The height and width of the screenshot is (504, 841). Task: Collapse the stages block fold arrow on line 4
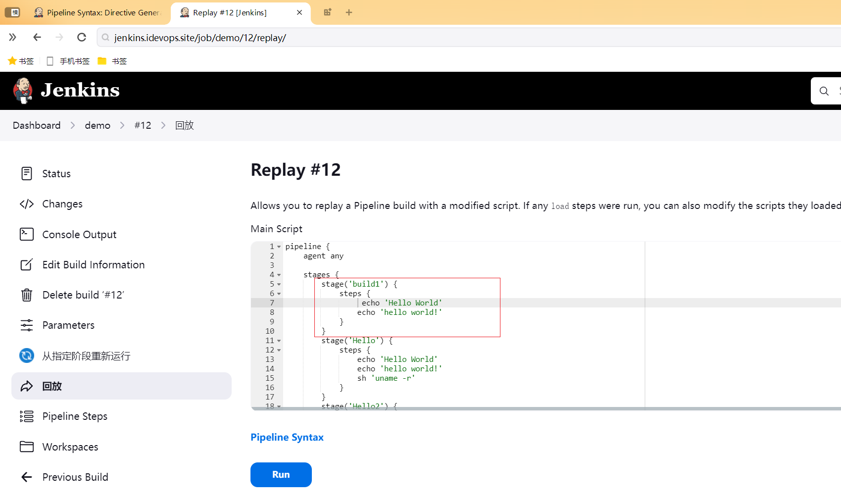pyautogui.click(x=279, y=275)
